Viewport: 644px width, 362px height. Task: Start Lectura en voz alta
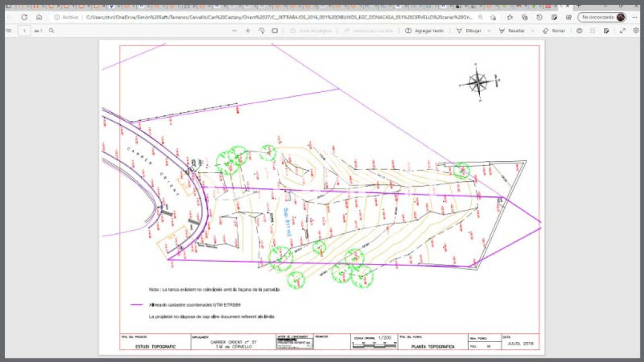[368, 31]
